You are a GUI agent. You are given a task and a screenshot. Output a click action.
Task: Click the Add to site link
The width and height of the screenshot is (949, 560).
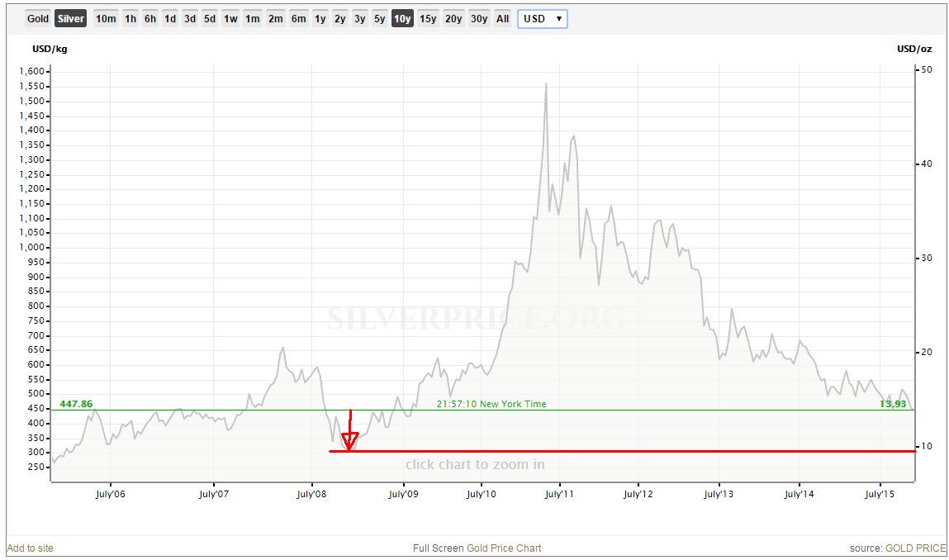30,548
